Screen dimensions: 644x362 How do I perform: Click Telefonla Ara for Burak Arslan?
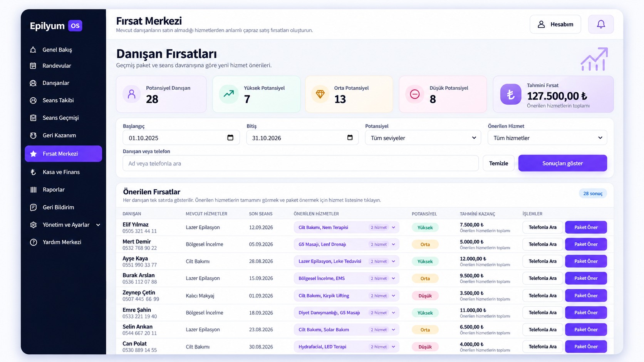542,278
